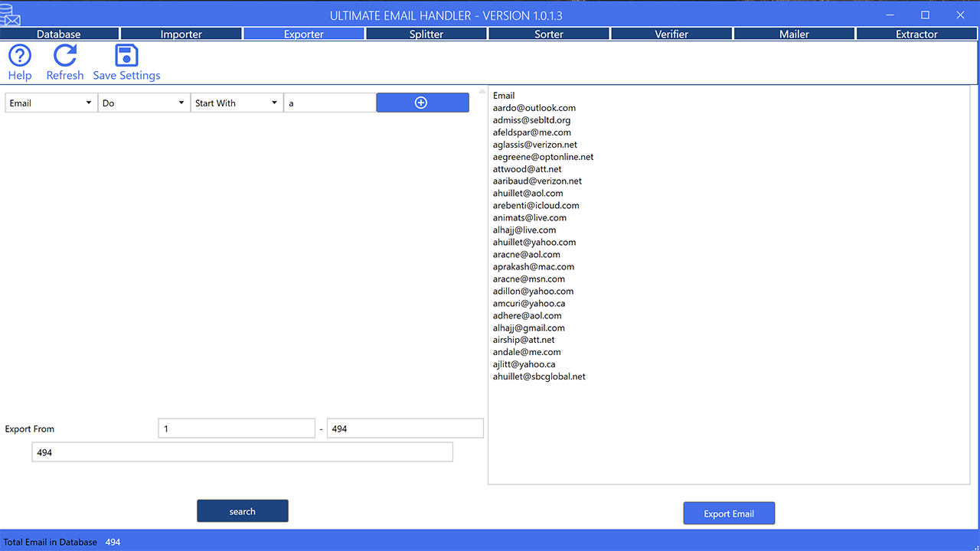This screenshot has height=551, width=980.
Task: Select the Export From start range field
Action: [236, 428]
